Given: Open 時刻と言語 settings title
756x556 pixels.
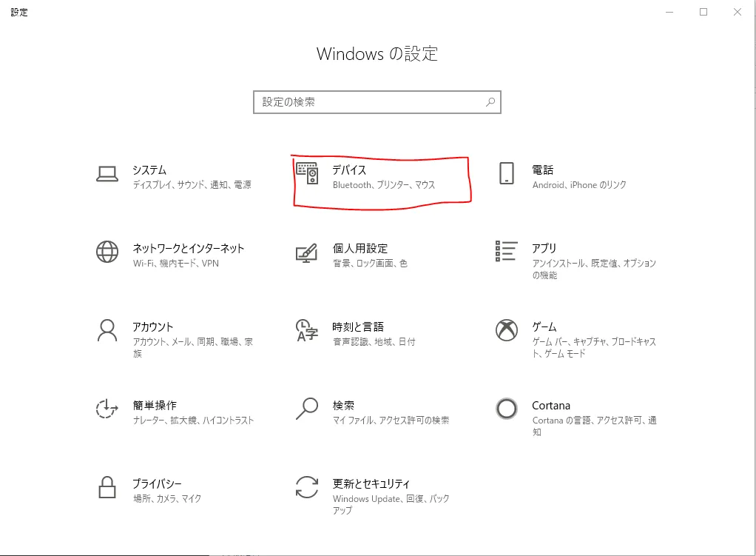Looking at the screenshot, I should (x=358, y=326).
